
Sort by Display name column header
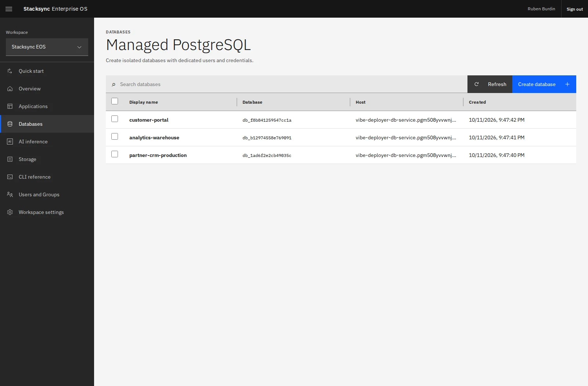[x=144, y=102]
